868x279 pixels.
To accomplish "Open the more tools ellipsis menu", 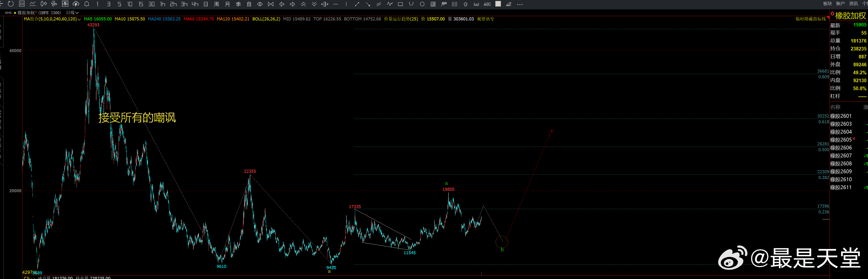I will click(520, 4).
